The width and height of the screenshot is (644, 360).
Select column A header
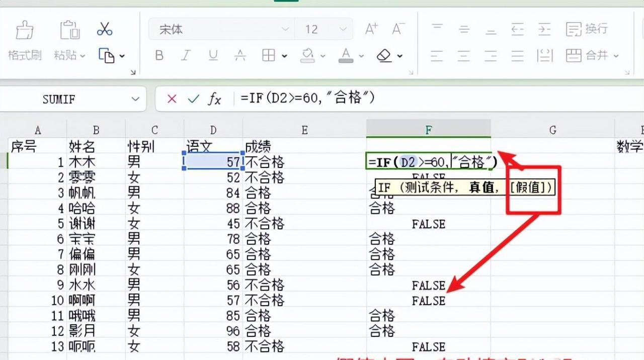(37, 130)
